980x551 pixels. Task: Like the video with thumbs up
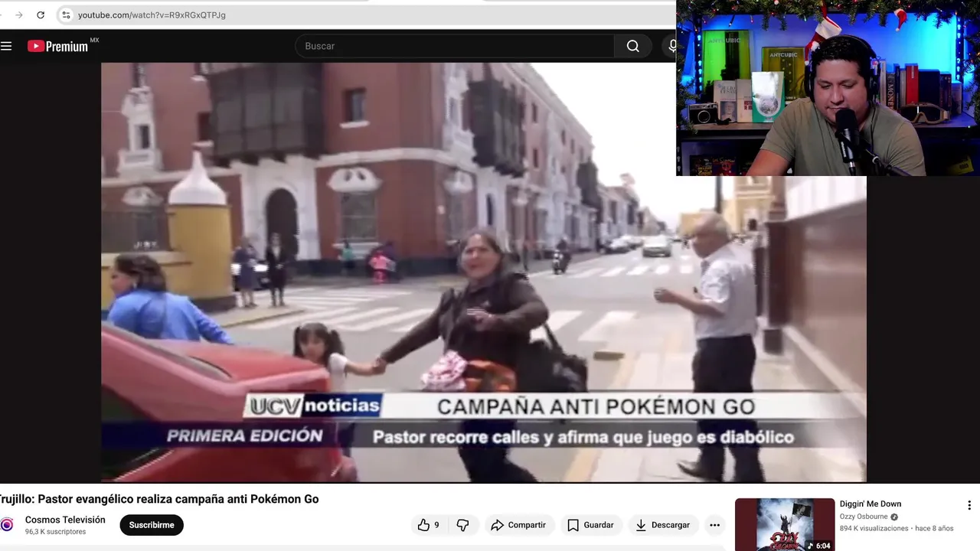(429, 525)
